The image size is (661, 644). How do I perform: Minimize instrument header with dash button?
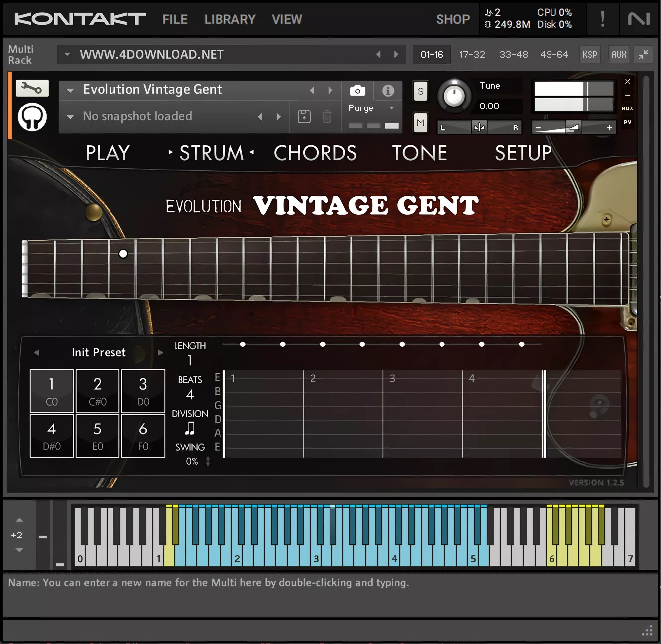[x=628, y=95]
